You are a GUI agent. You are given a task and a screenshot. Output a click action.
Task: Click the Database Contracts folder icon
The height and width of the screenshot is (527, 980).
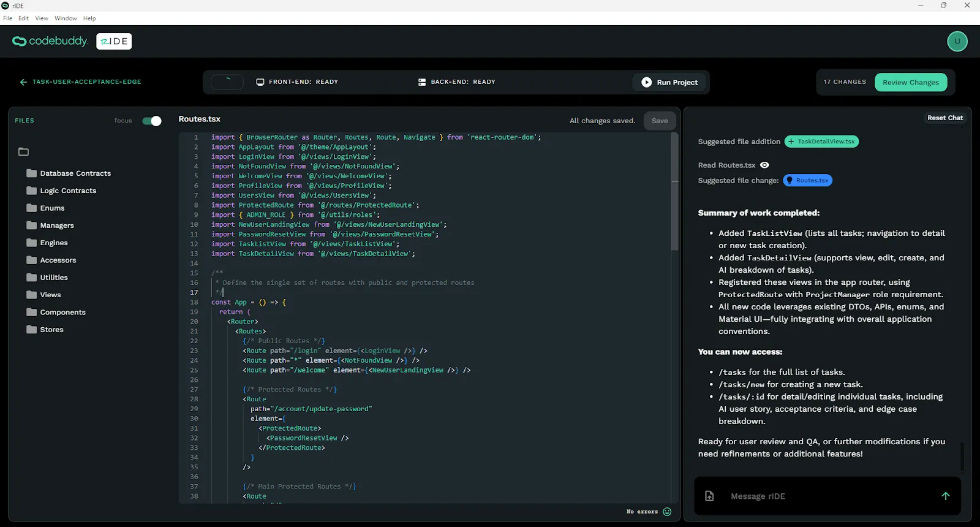click(32, 173)
